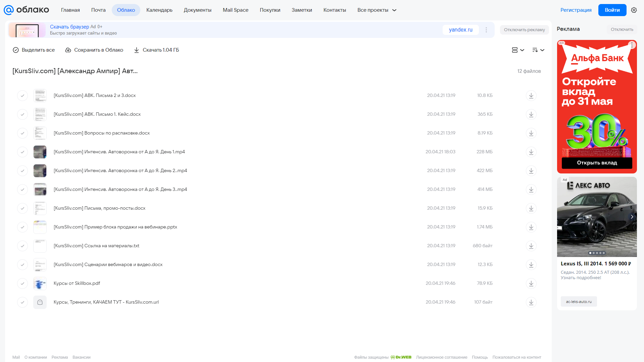Image resolution: width=644 pixels, height=362 pixels.
Task: Click download icon for Ссылка на материалы.txt
Action: (x=531, y=246)
